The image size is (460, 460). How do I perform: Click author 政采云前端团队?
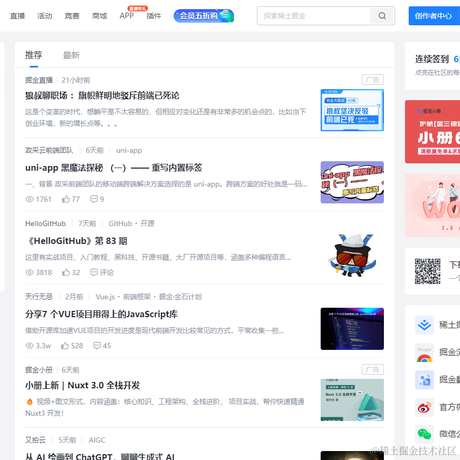pyautogui.click(x=49, y=150)
